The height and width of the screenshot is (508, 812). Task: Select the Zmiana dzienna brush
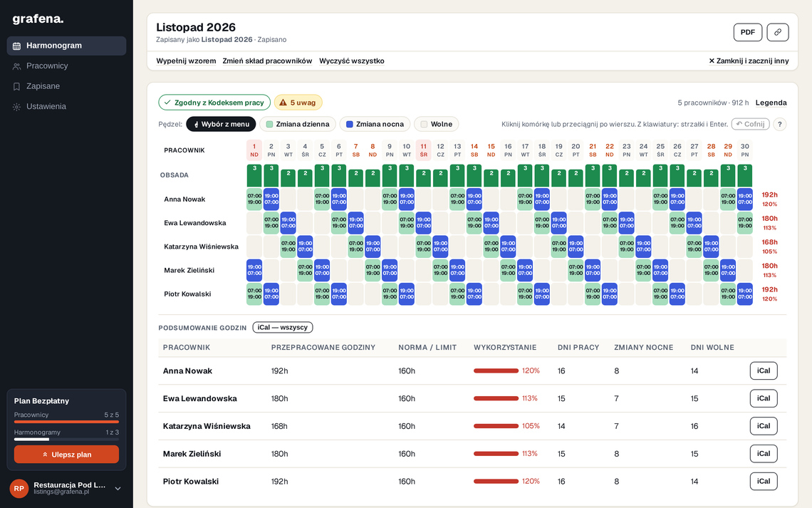coord(298,124)
